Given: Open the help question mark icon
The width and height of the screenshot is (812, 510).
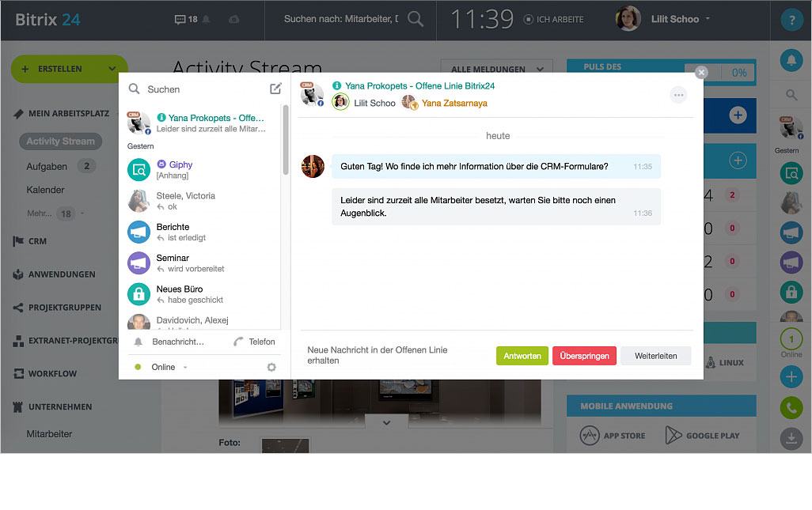Looking at the screenshot, I should click(791, 21).
